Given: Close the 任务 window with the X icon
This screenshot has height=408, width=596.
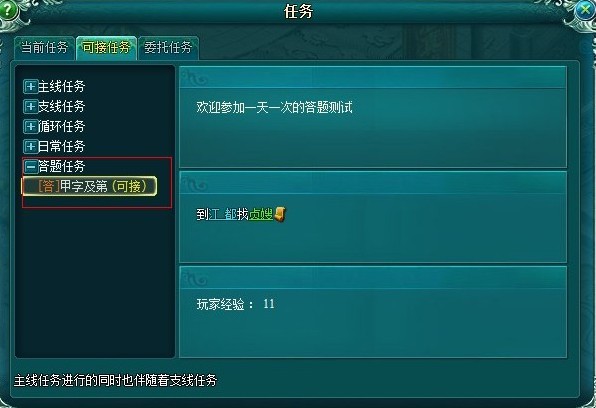Looking at the screenshot, I should [x=585, y=10].
